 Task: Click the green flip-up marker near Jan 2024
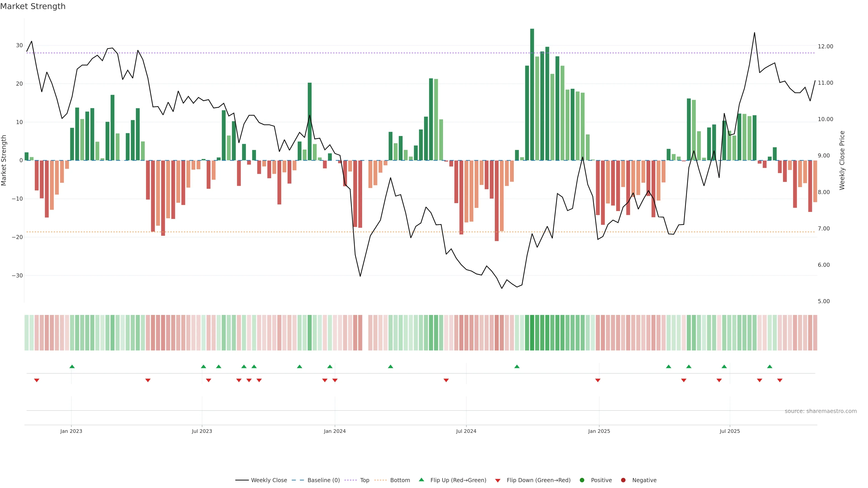click(330, 366)
